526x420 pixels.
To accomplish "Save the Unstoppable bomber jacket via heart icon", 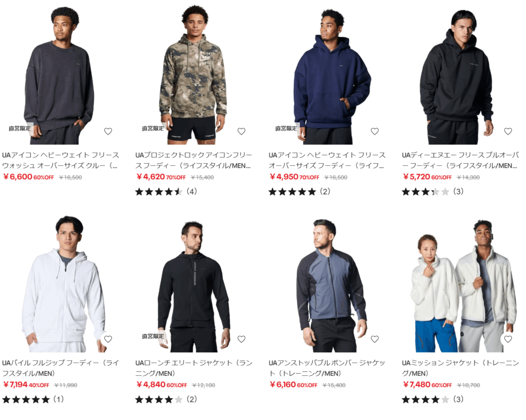I will [374, 339].
